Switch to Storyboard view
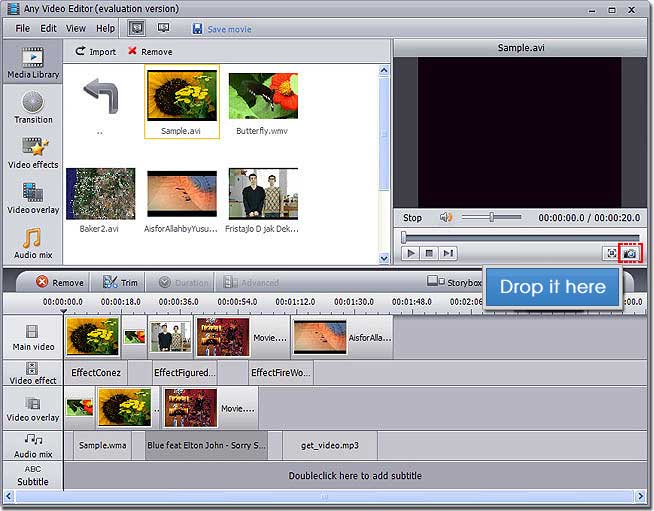Image resolution: width=654 pixels, height=511 pixels. (455, 282)
